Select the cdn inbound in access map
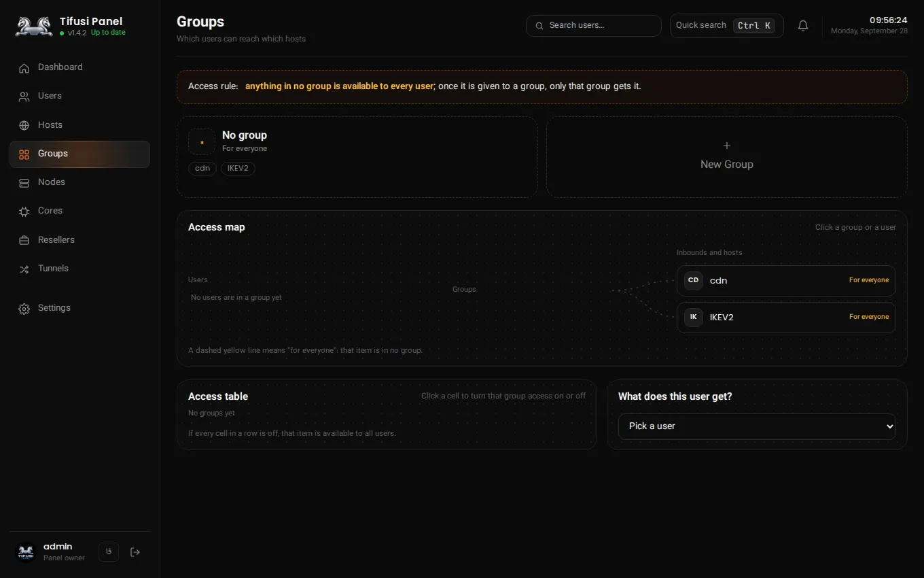 (x=786, y=280)
